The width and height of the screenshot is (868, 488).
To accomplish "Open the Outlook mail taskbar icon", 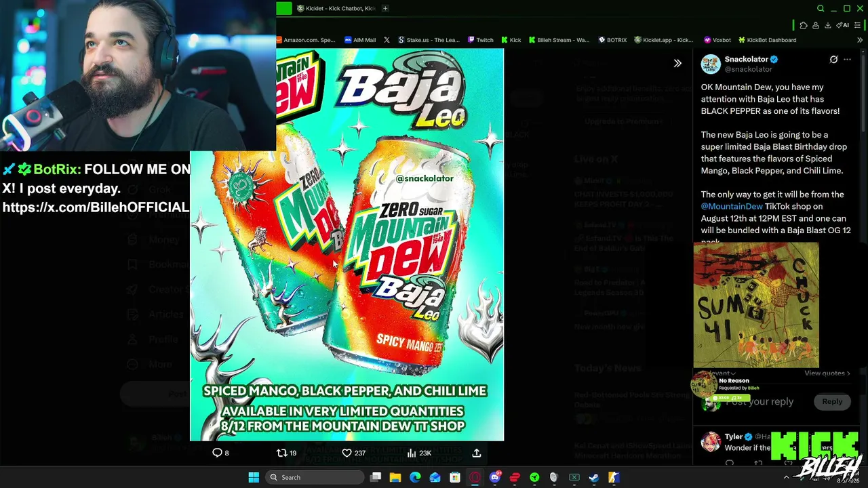I will point(435,477).
